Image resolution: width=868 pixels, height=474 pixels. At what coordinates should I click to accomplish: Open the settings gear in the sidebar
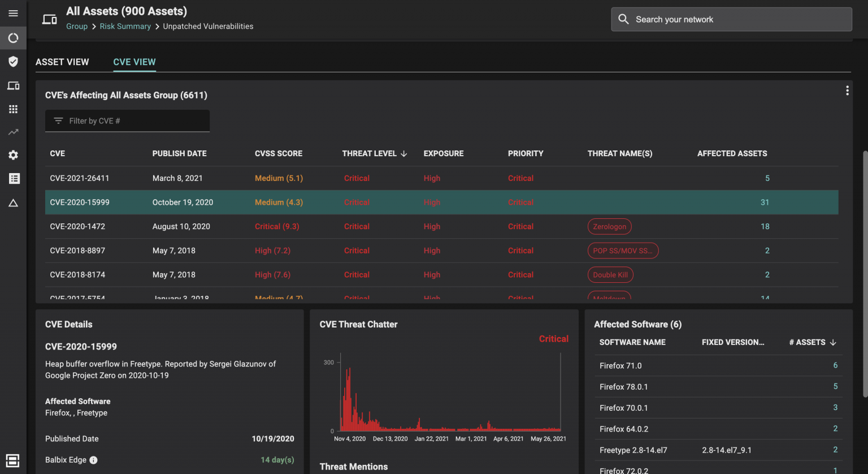point(13,155)
